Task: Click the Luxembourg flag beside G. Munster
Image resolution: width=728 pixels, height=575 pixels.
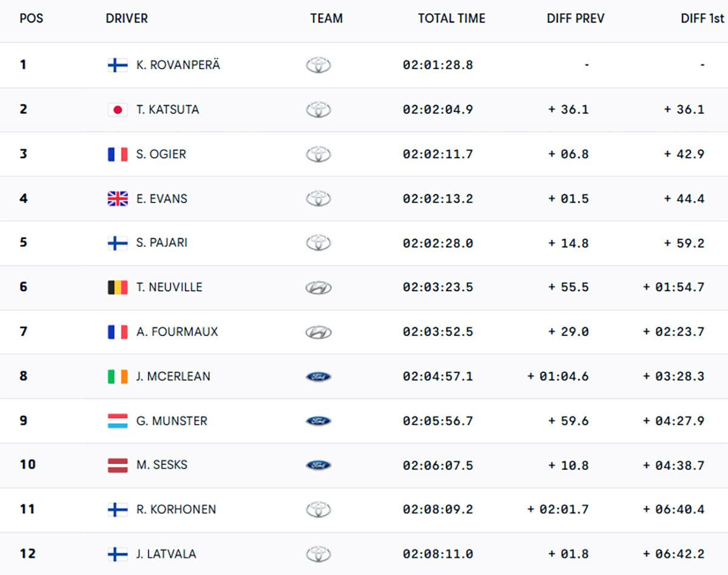Action: [x=118, y=421]
